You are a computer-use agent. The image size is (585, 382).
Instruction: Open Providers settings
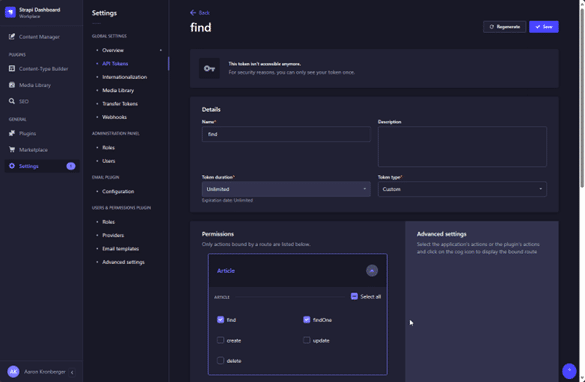pos(113,235)
